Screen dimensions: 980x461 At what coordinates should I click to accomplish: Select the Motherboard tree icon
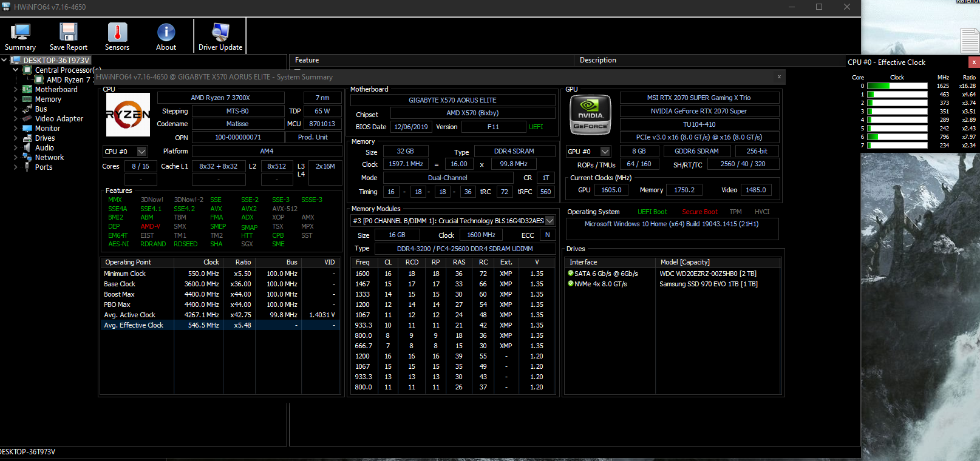[27, 89]
